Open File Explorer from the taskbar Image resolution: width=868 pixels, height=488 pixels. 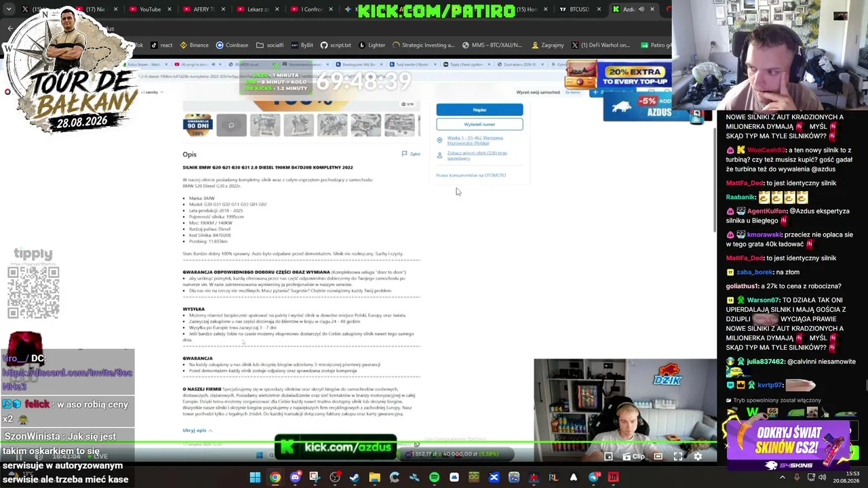pyautogui.click(x=374, y=477)
